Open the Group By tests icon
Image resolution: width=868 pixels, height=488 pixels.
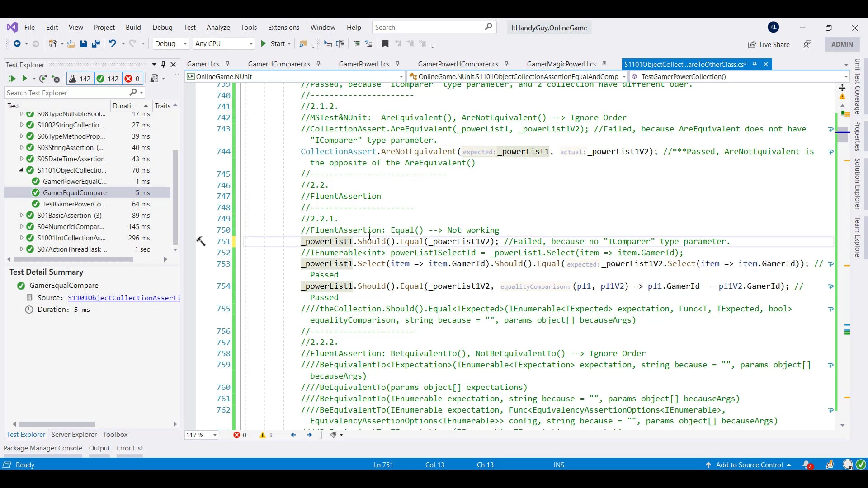[x=156, y=79]
